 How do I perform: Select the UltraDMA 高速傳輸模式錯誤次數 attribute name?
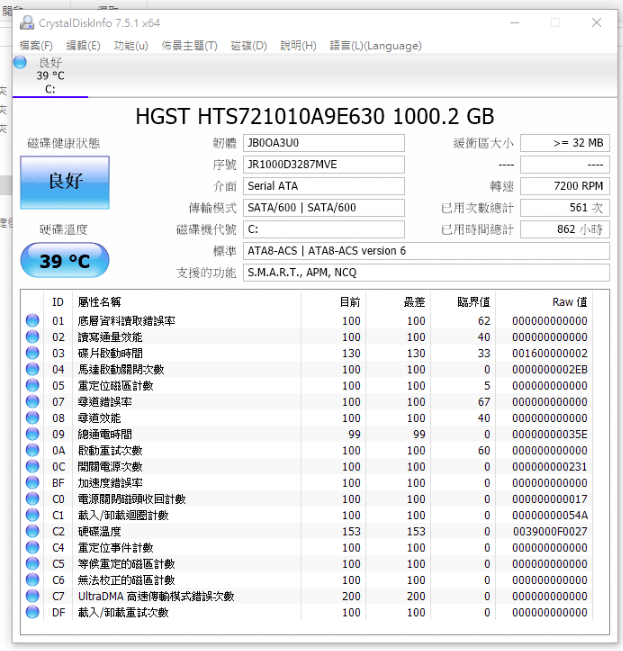pos(156,596)
